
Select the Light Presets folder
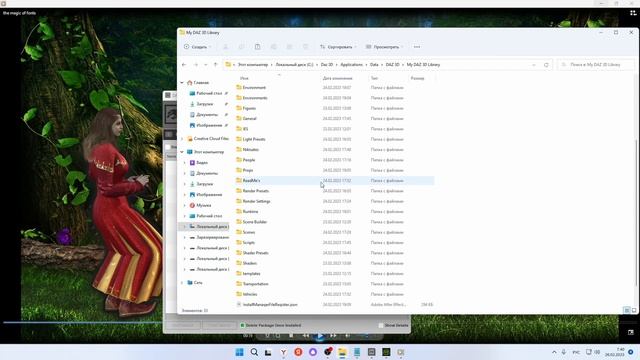click(x=253, y=139)
